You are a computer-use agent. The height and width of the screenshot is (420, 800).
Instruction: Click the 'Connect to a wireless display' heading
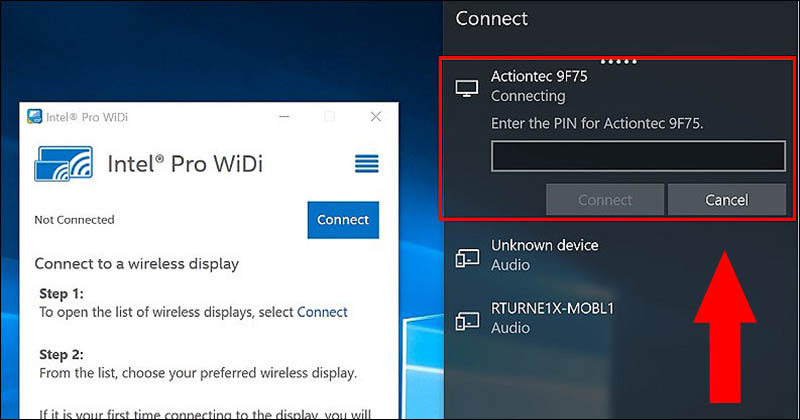point(137,264)
